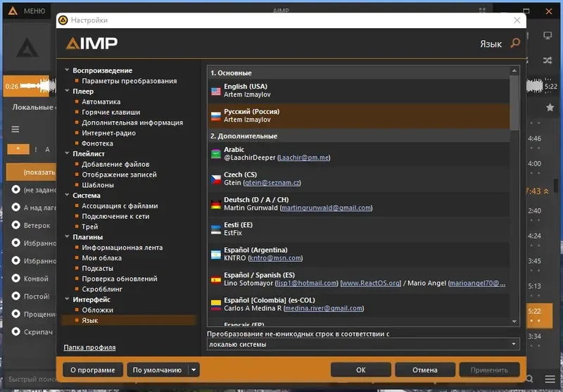Open Горячие клавиши settings page
The image size is (563, 392).
click(x=111, y=112)
